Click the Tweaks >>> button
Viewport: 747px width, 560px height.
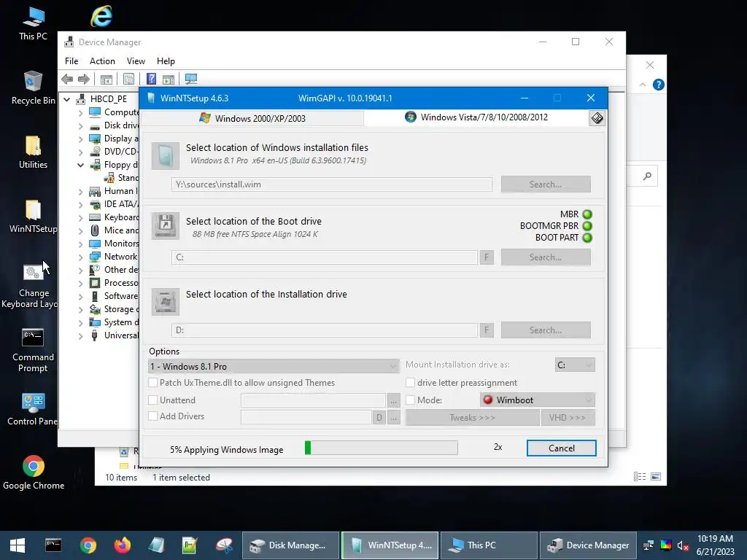click(472, 418)
